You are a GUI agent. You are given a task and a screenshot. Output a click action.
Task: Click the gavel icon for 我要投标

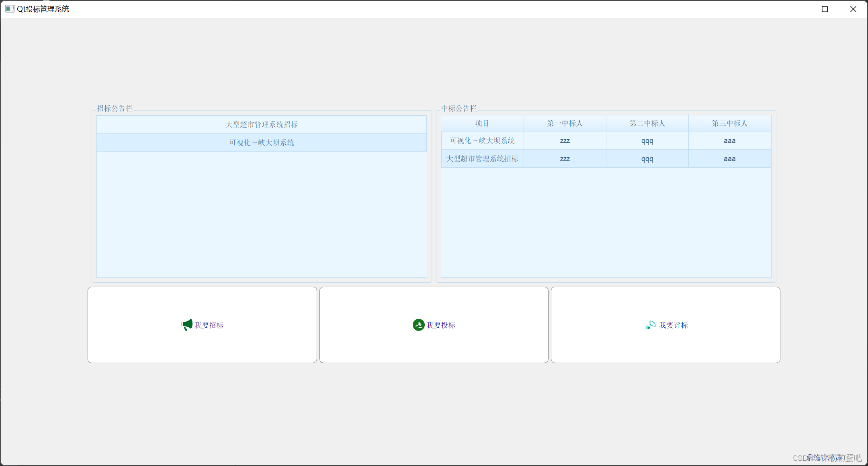pos(418,325)
